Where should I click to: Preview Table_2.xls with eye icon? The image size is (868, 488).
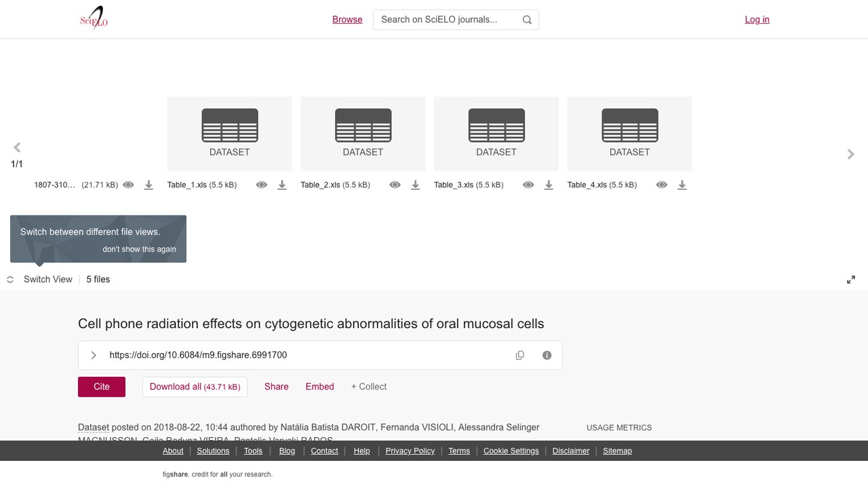coord(395,185)
